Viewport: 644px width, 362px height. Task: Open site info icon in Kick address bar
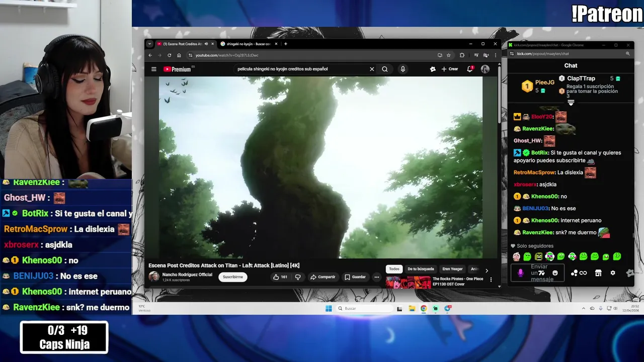tap(512, 54)
